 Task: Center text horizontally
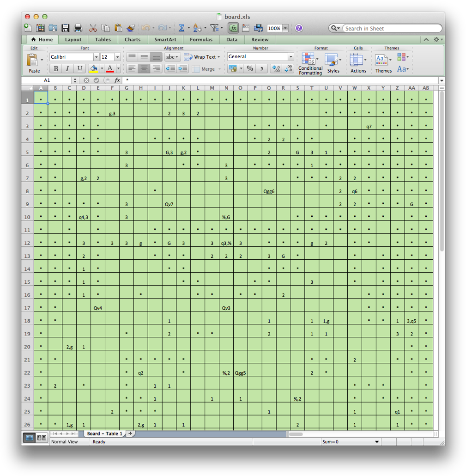144,68
